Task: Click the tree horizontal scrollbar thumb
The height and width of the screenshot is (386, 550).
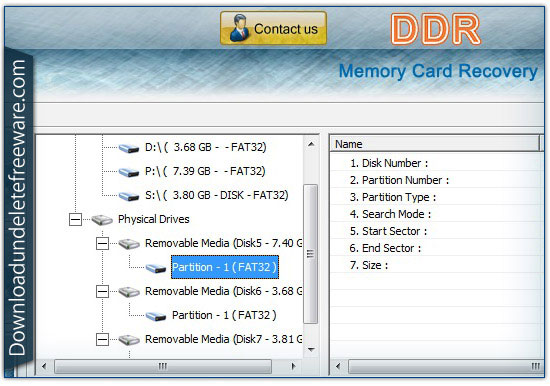Action: coord(163,366)
